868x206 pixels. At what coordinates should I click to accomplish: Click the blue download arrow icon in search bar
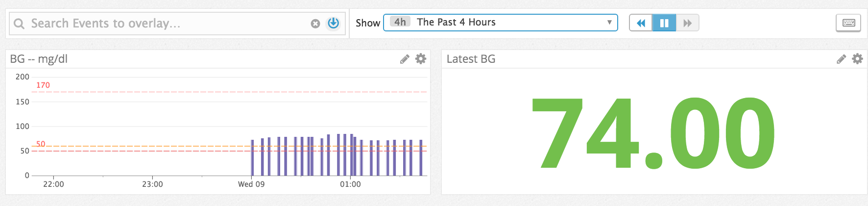click(x=333, y=23)
